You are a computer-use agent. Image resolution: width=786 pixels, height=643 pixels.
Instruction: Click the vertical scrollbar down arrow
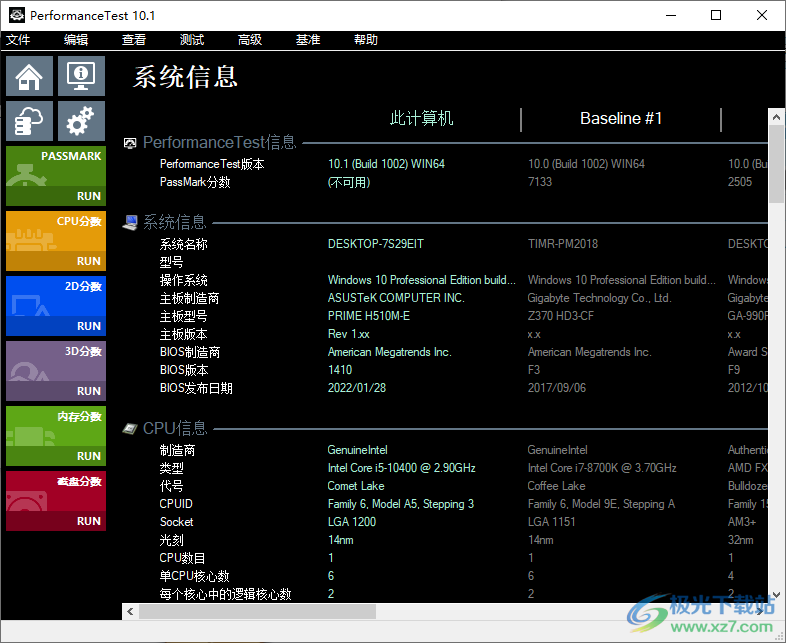click(776, 594)
